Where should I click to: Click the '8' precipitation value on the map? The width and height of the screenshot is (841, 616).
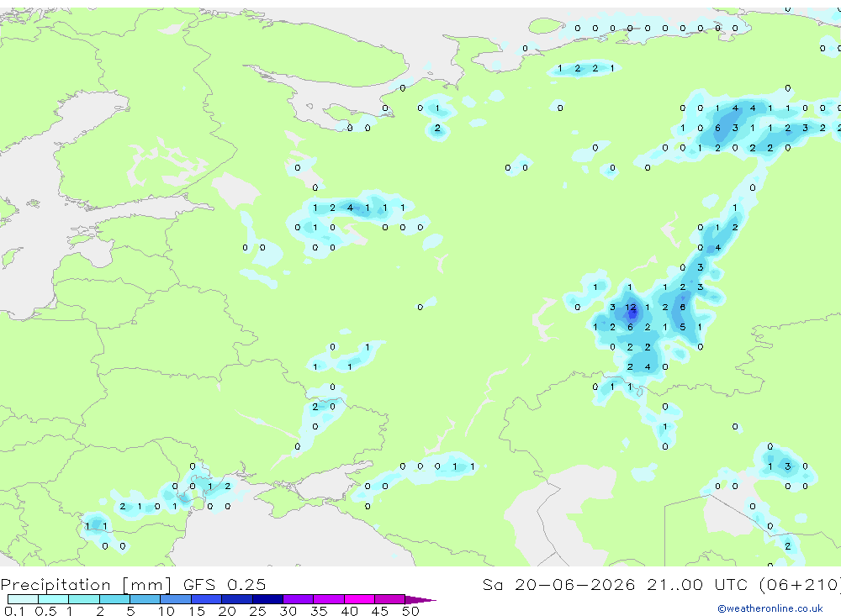[x=682, y=308]
